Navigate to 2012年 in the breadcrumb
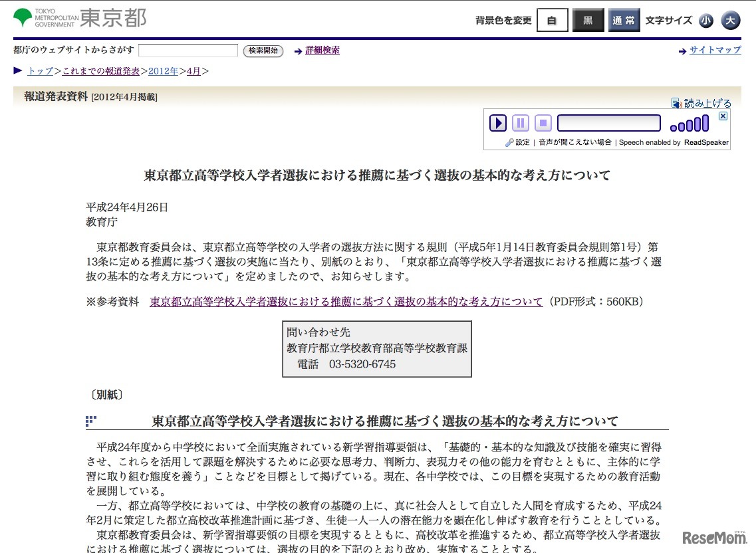The width and height of the screenshot is (756, 553). click(x=163, y=71)
